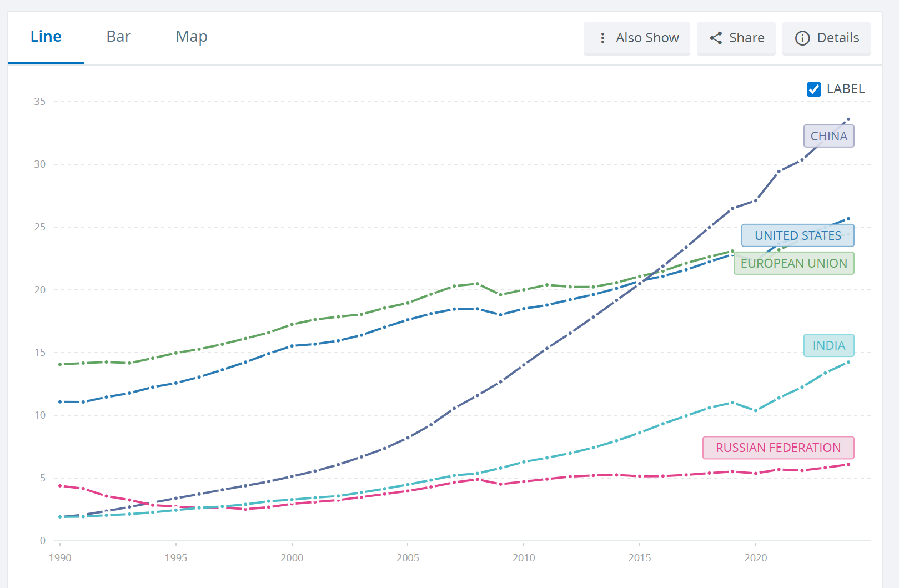899x588 pixels.
Task: Switch to the Bar tab
Action: pos(118,37)
